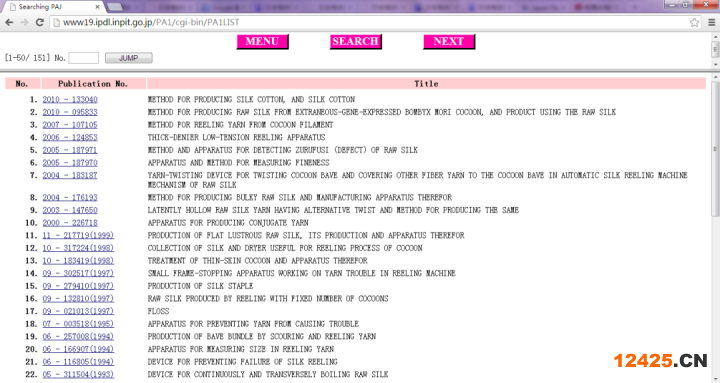Viewport: 720px width, 383px height.
Task: Open publication 11 - 217719(1999)
Action: (x=78, y=235)
